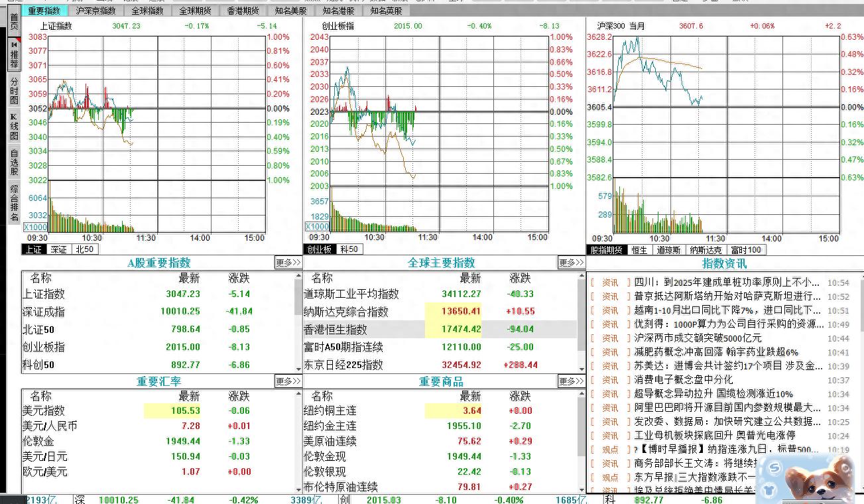Viewport: 864px width, 504px height.
Task: Click the shirt skin icon on dog widget
Action: [x=770, y=491]
